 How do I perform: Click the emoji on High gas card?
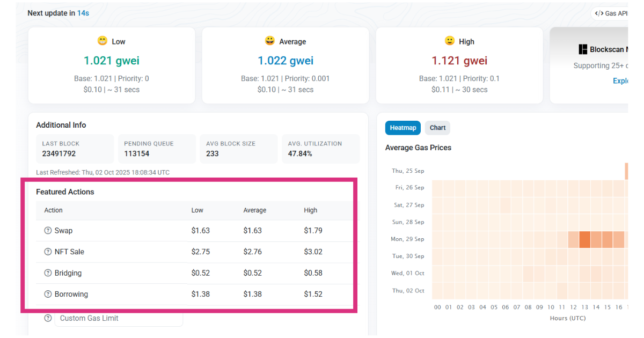[450, 41]
